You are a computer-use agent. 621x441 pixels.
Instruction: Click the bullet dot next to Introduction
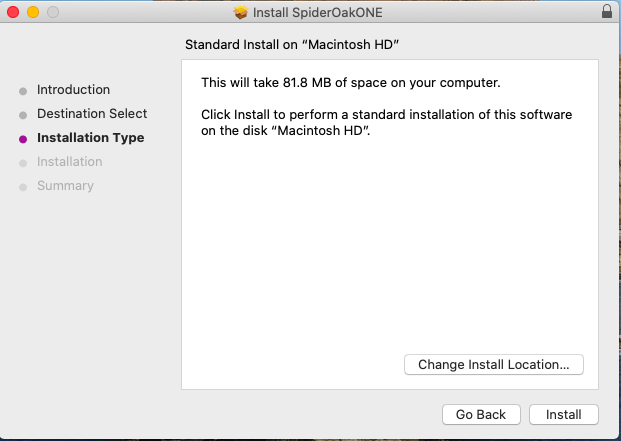pos(23,91)
